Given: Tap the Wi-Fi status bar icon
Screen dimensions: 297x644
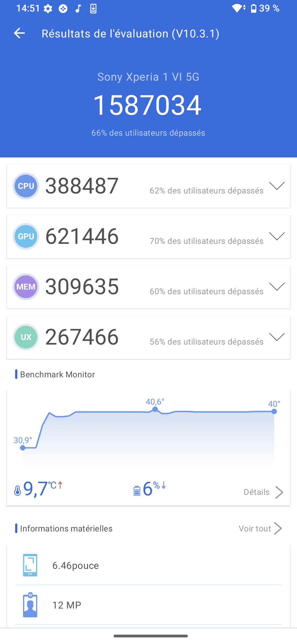Looking at the screenshot, I should coord(237,8).
